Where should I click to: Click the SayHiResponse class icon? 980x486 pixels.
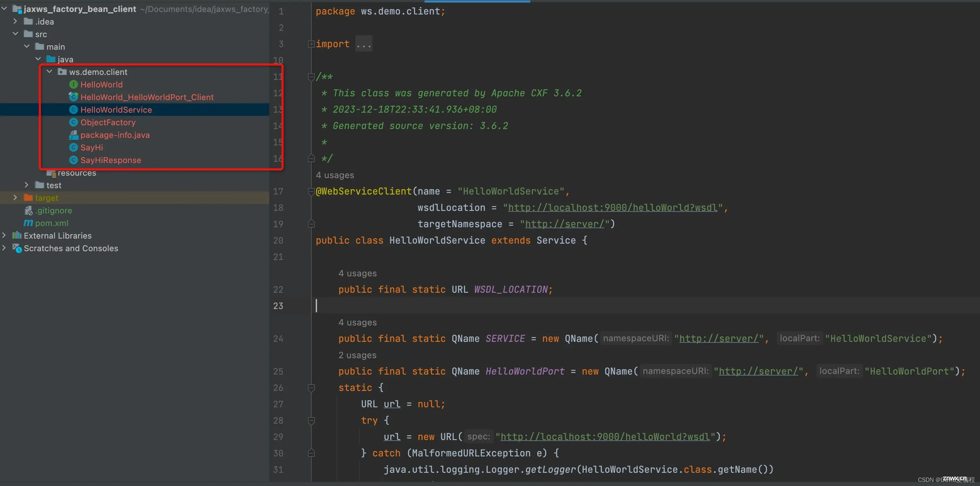(73, 160)
